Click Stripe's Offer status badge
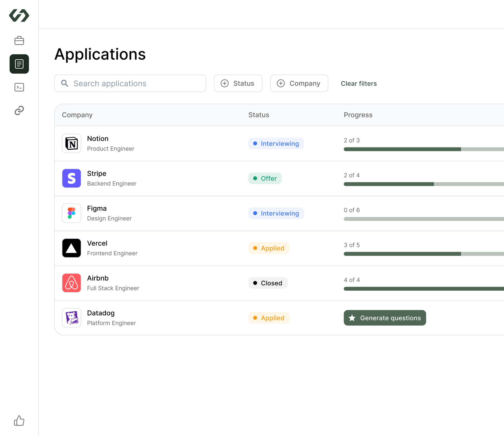Screen dimensions: 504x436 click(265, 178)
